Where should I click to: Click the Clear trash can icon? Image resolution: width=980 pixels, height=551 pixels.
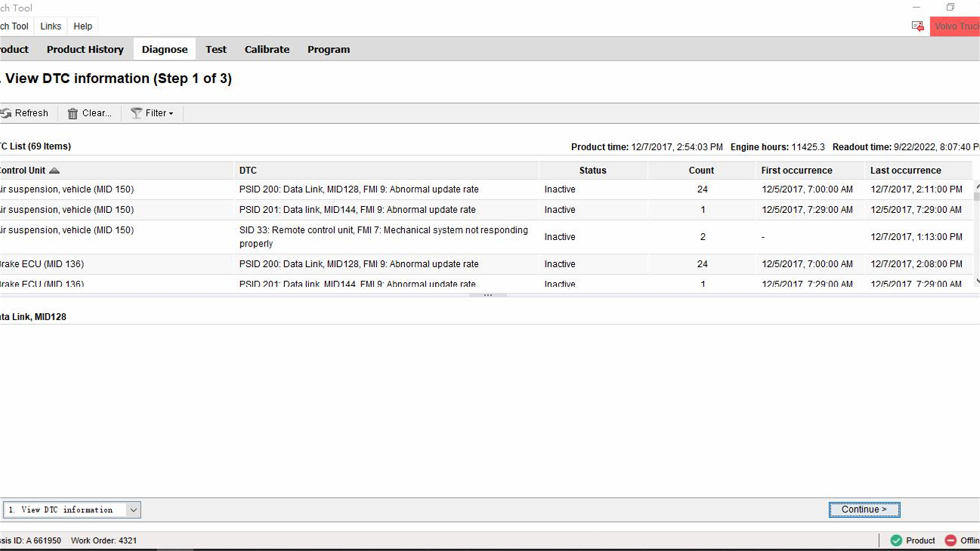pyautogui.click(x=73, y=113)
